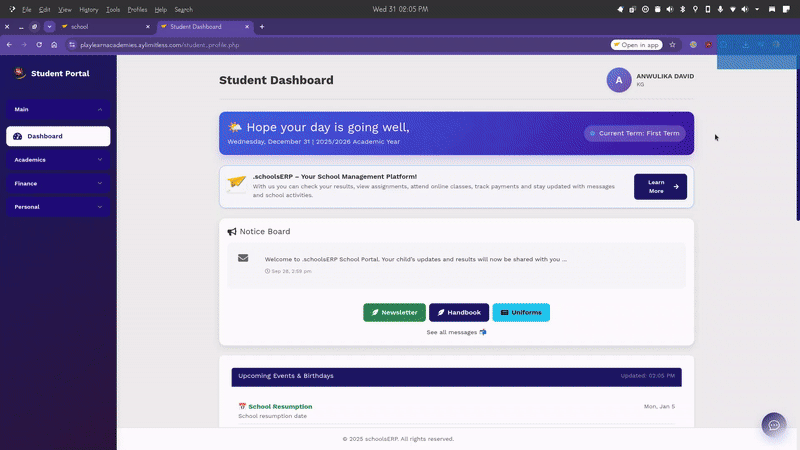Click the 'See all messages' link
800x450 pixels.
click(456, 332)
